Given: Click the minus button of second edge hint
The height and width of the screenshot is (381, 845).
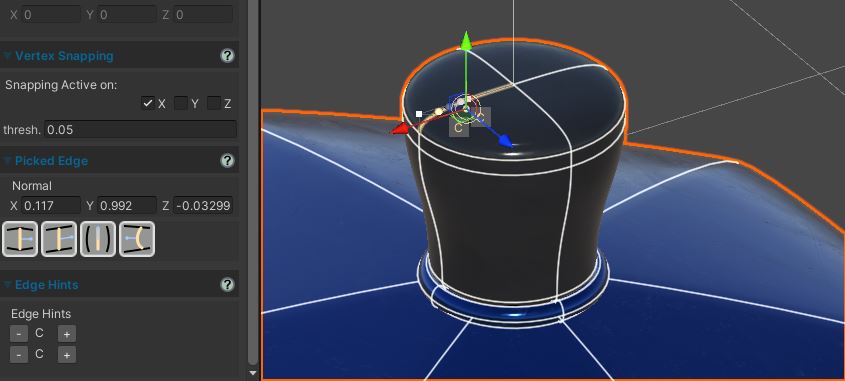Looking at the screenshot, I should click(x=19, y=355).
